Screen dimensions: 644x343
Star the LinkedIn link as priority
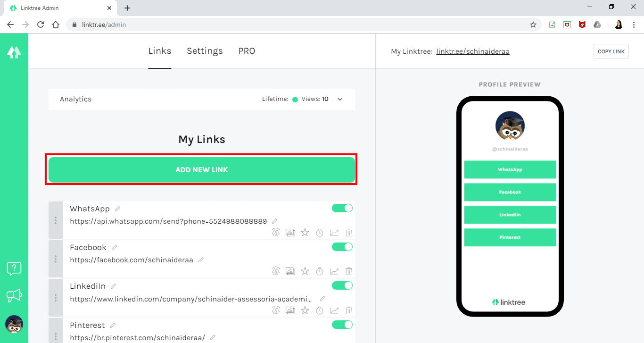coord(305,310)
